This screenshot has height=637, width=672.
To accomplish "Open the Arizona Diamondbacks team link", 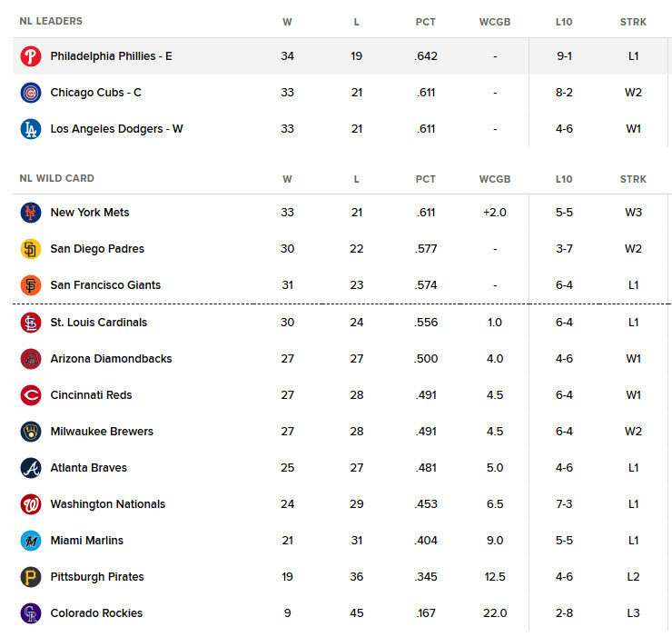I will 111,359.
